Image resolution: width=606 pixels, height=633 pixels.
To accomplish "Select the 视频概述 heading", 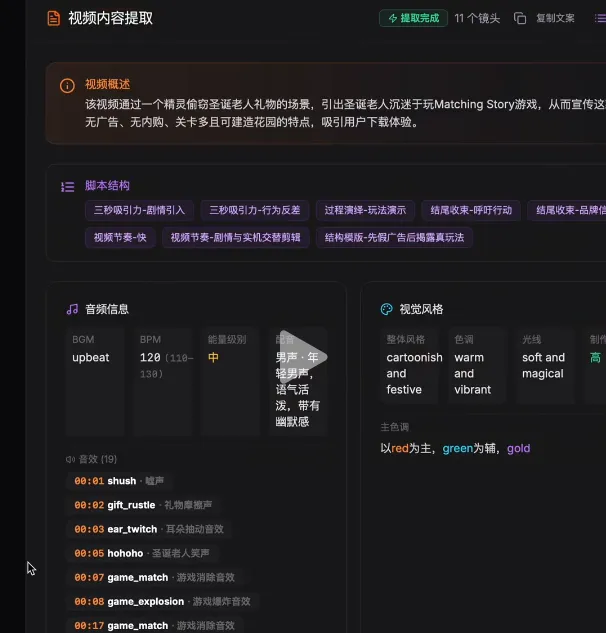I will 107,84.
